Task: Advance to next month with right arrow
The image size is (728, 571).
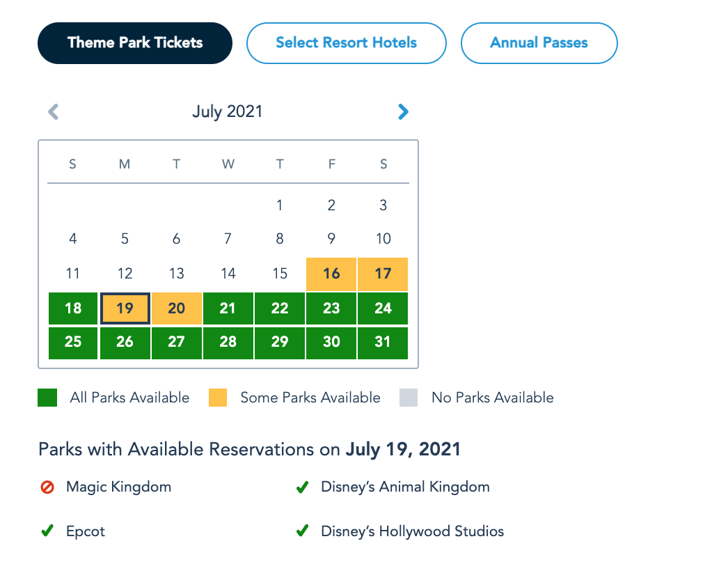Action: tap(403, 111)
